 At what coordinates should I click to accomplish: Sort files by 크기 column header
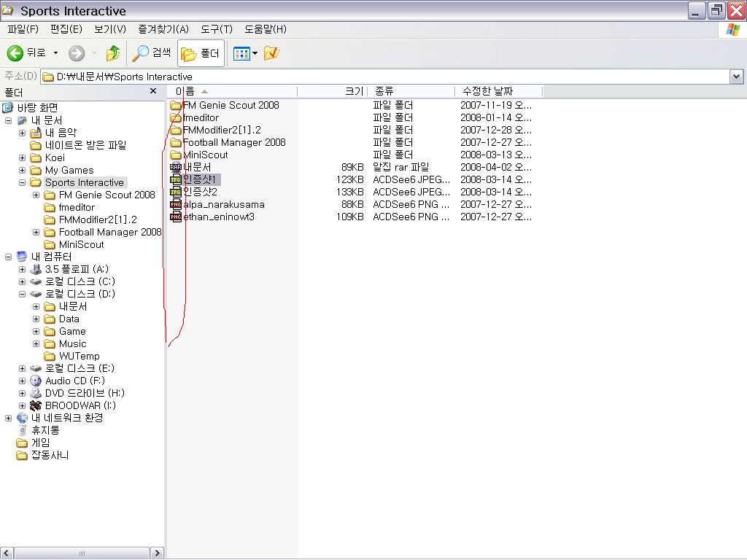point(332,91)
